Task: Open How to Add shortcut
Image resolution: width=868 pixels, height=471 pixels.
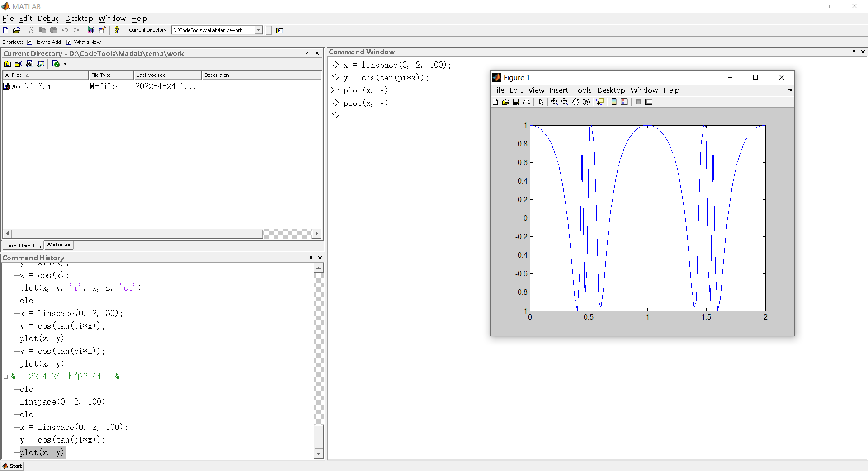Action: 44,42
